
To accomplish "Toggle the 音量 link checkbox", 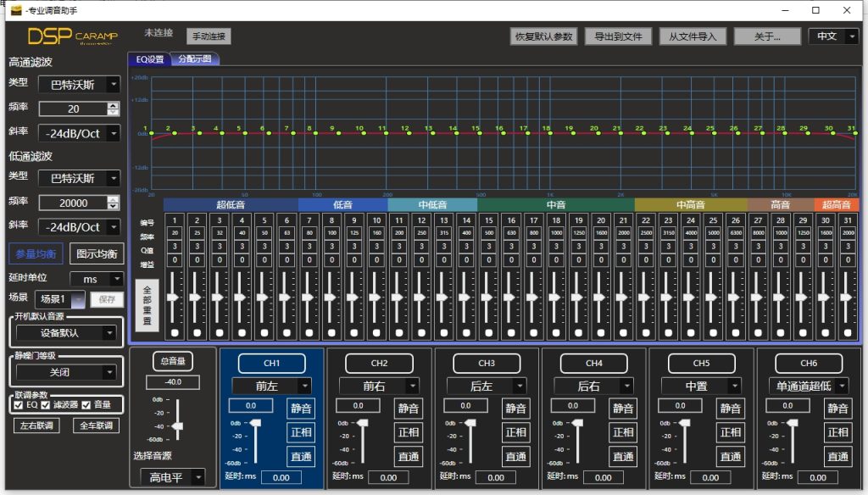I will 86,405.
